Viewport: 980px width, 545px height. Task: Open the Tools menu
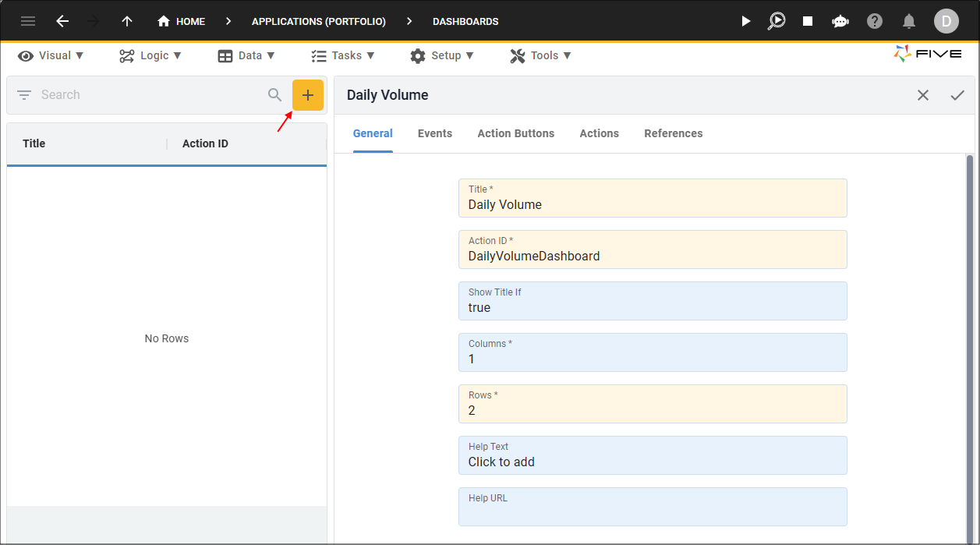point(540,55)
